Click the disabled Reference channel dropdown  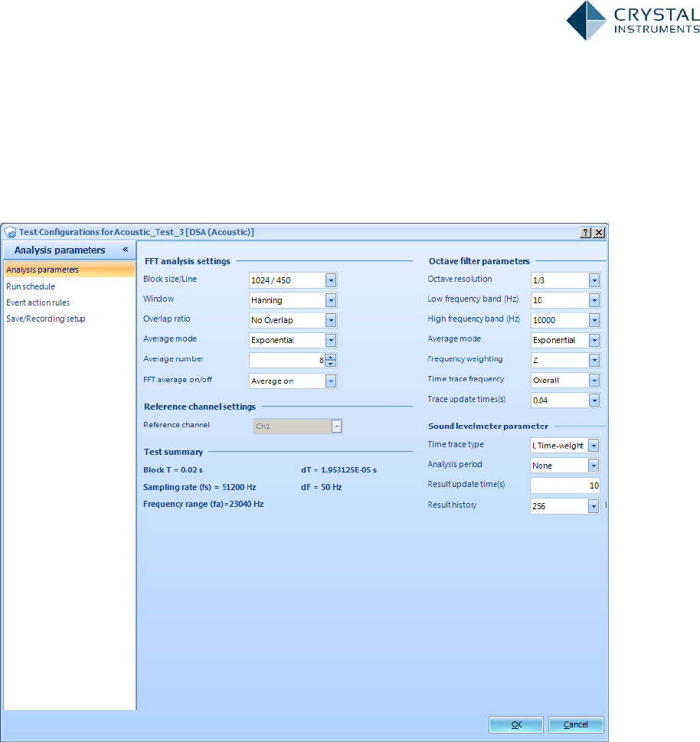298,426
